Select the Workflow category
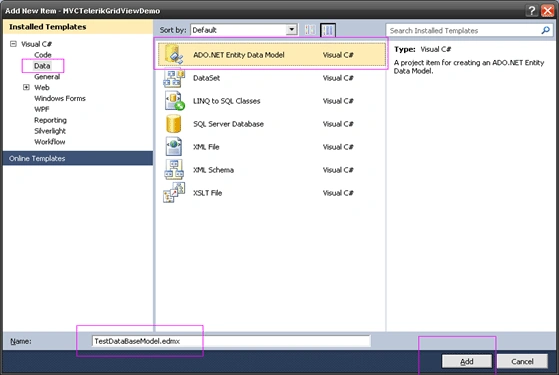The width and height of the screenshot is (559, 375). coord(50,142)
